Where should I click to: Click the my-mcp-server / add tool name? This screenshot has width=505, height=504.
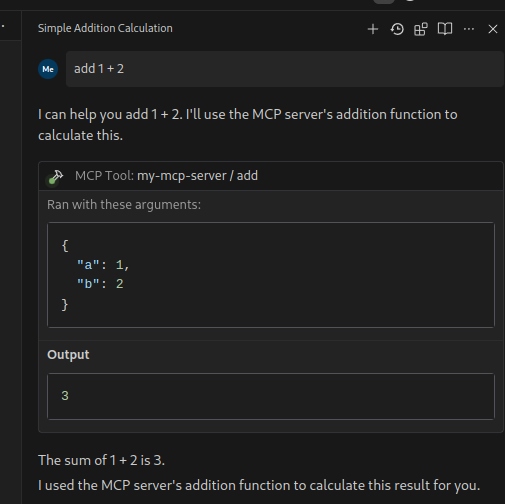click(x=197, y=176)
